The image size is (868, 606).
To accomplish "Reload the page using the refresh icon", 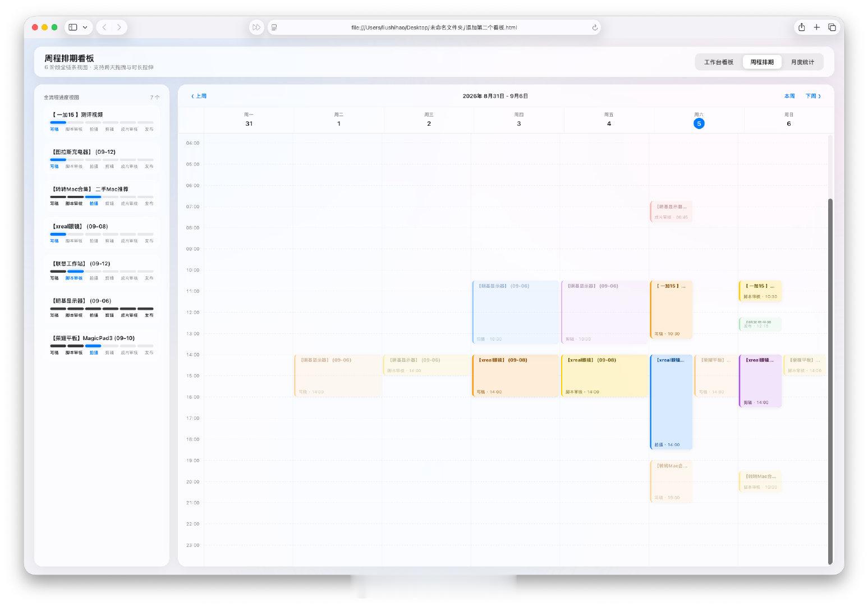I will pos(595,27).
